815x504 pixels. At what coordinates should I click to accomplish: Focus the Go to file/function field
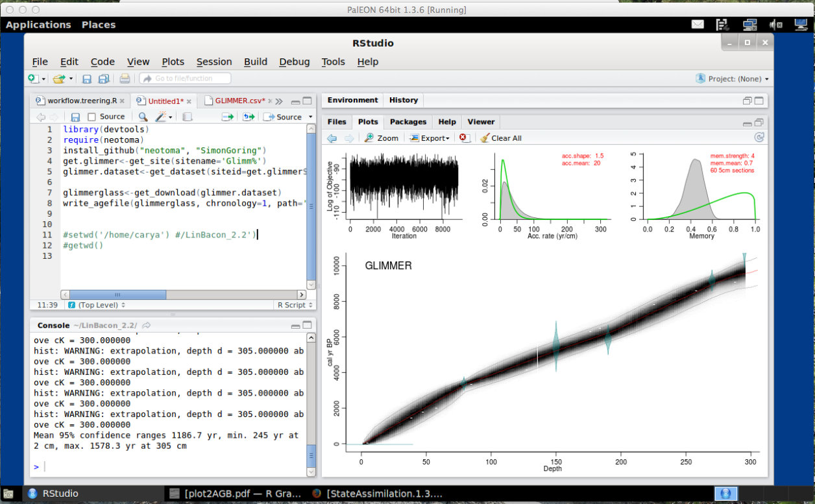[x=185, y=78]
